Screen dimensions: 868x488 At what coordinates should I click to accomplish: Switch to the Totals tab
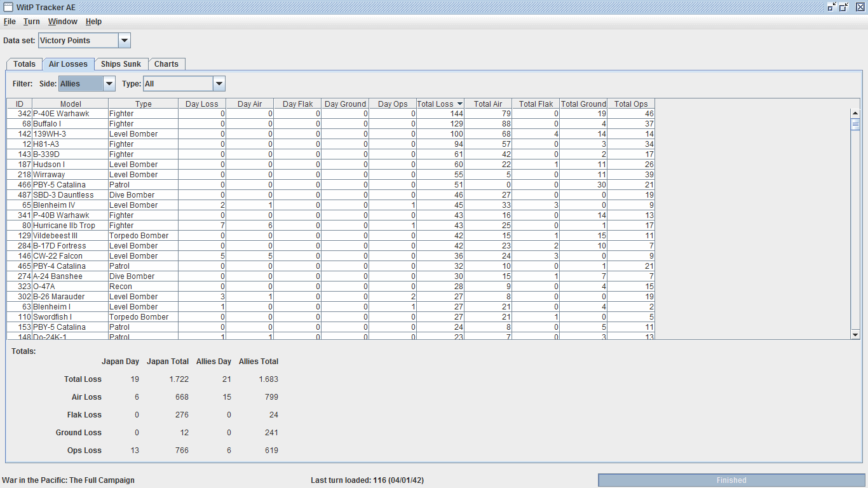[x=25, y=64]
